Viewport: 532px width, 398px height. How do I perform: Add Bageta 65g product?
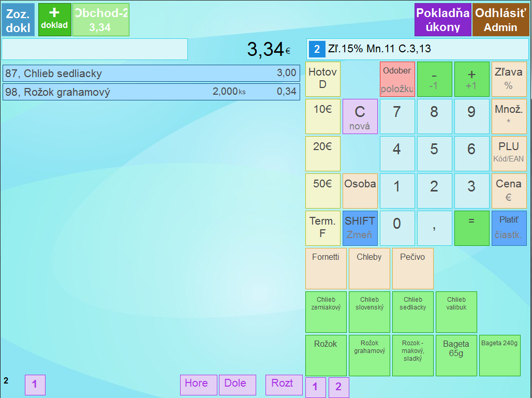tap(456, 355)
